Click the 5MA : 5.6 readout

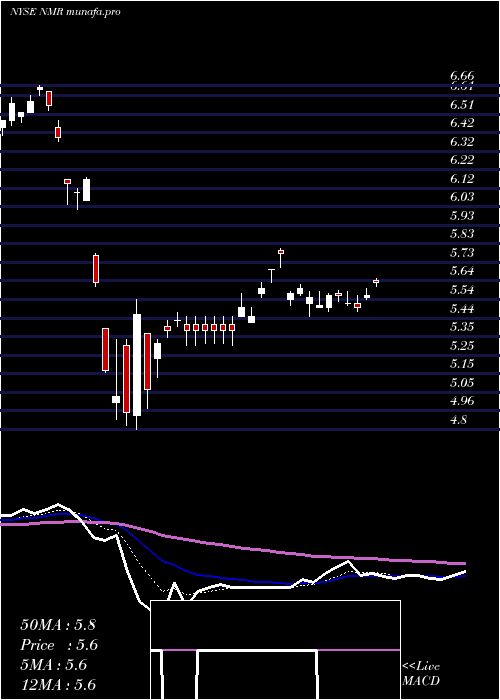tap(54, 665)
